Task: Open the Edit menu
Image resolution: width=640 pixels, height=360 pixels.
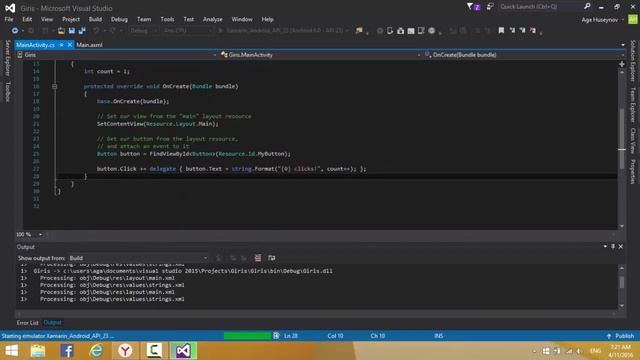Action: coord(27,19)
